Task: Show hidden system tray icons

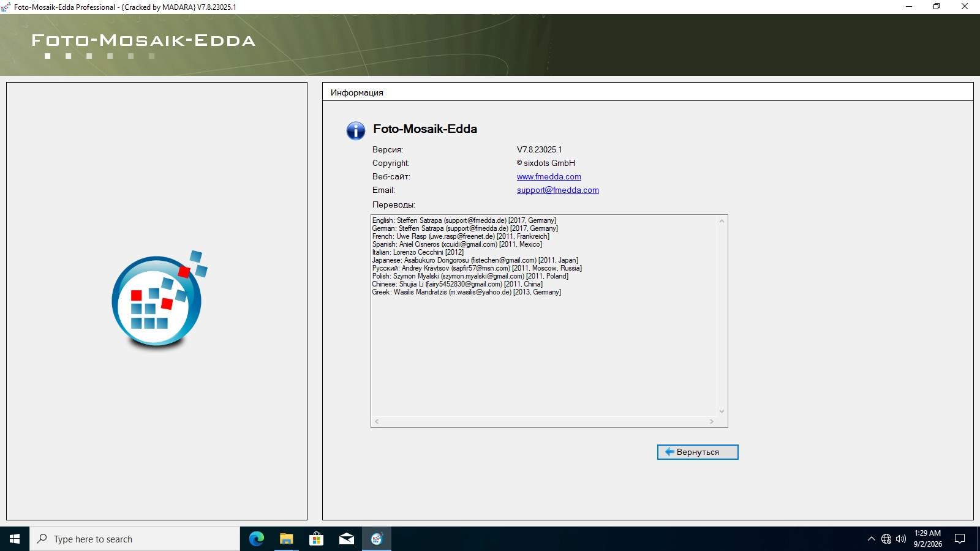Action: coord(871,539)
